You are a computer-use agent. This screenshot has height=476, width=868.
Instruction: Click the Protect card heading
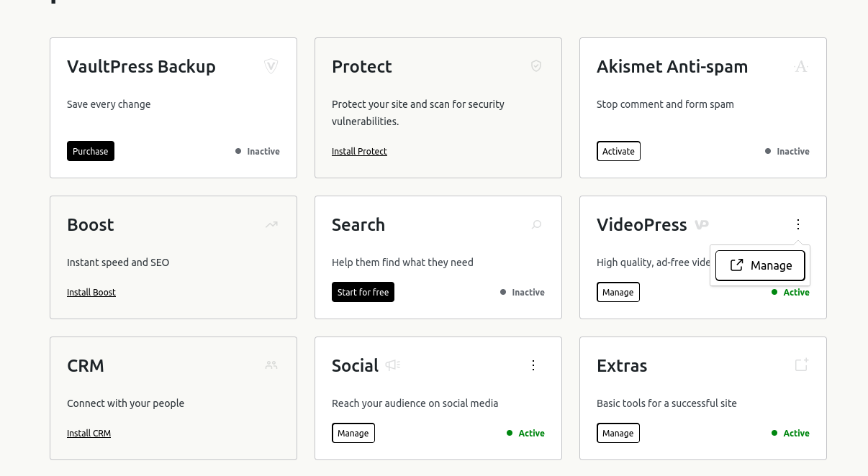click(x=362, y=66)
